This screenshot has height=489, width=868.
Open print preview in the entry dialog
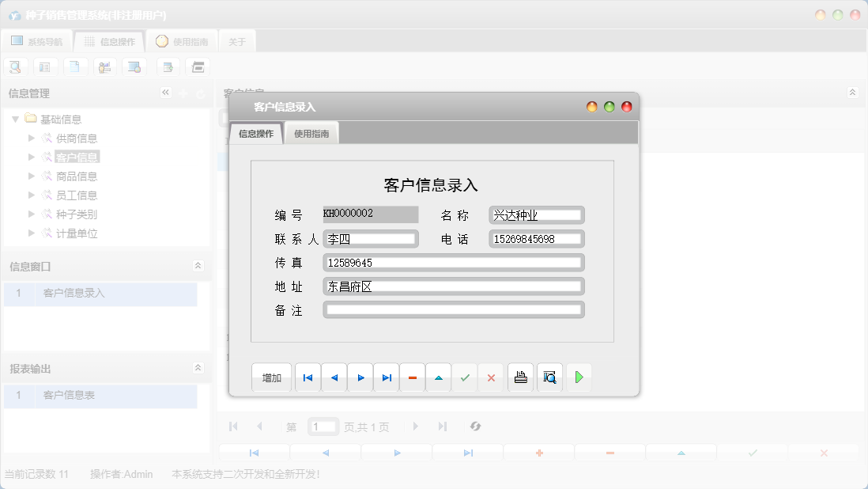549,377
